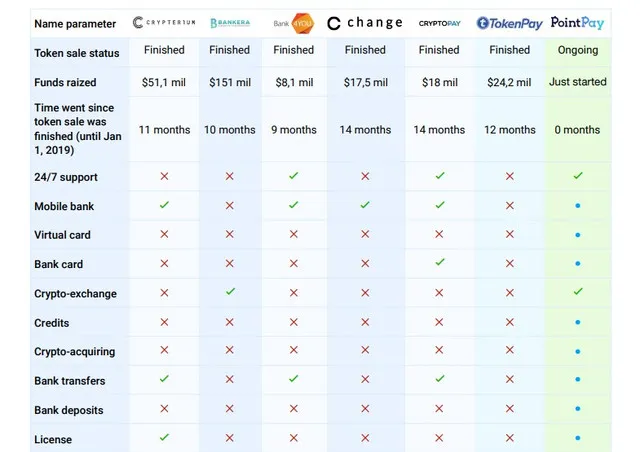Image resolution: width=640 pixels, height=452 pixels.
Task: Click the TokenPay logo
Action: pos(509,23)
